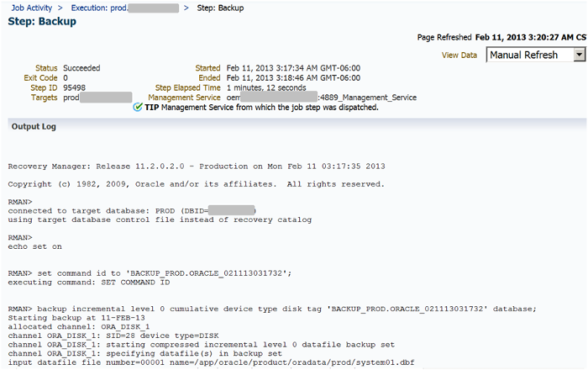Click the Ended timestamp 3:18:46 AM
The width and height of the screenshot is (588, 370).
pyautogui.click(x=293, y=77)
